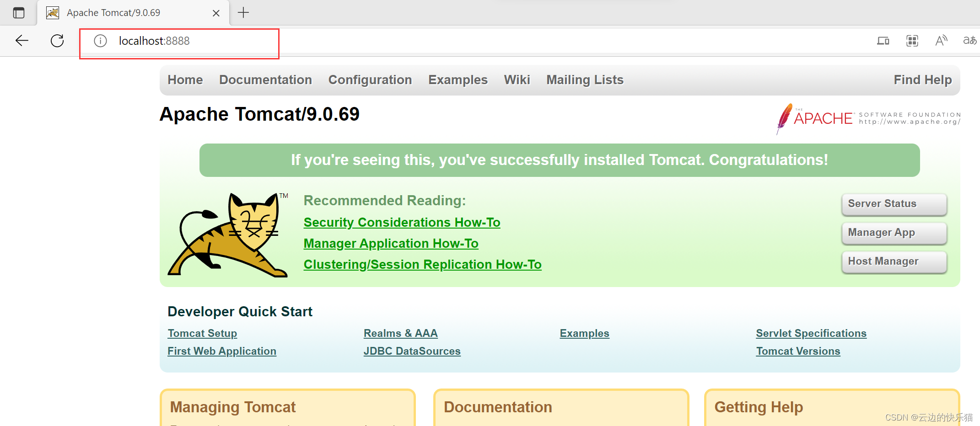Image resolution: width=980 pixels, height=426 pixels.
Task: Click the apps grid icon in toolbar
Action: 912,41
